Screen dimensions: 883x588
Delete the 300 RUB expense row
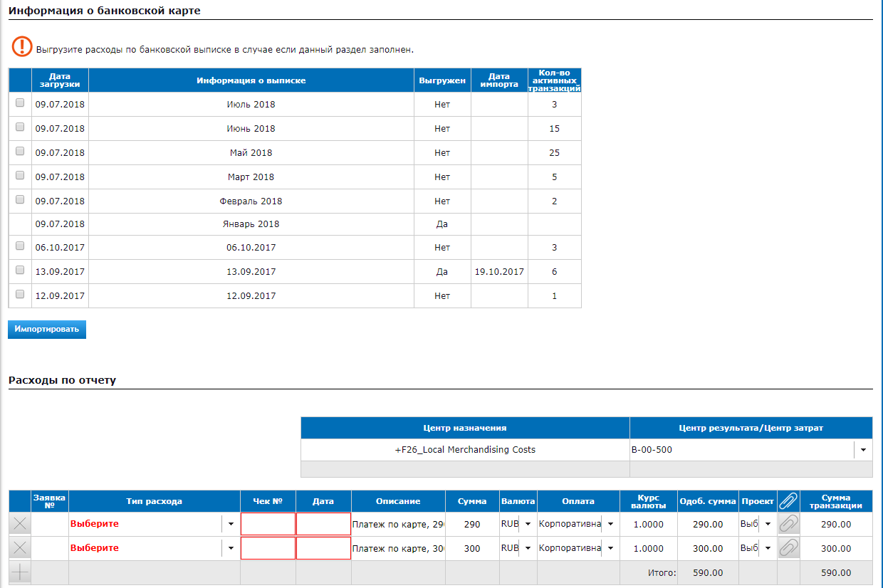(20, 548)
